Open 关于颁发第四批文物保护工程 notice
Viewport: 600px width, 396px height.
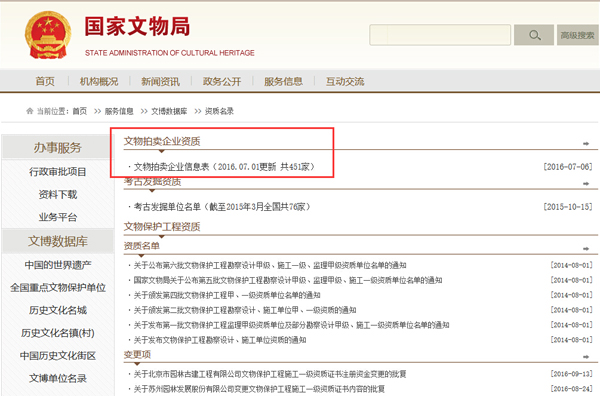pos(227,295)
